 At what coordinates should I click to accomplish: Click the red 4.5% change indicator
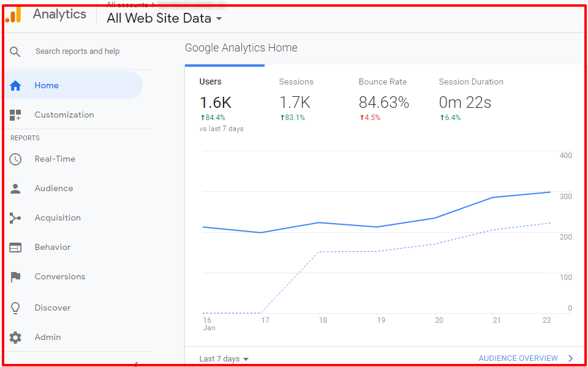click(x=370, y=118)
